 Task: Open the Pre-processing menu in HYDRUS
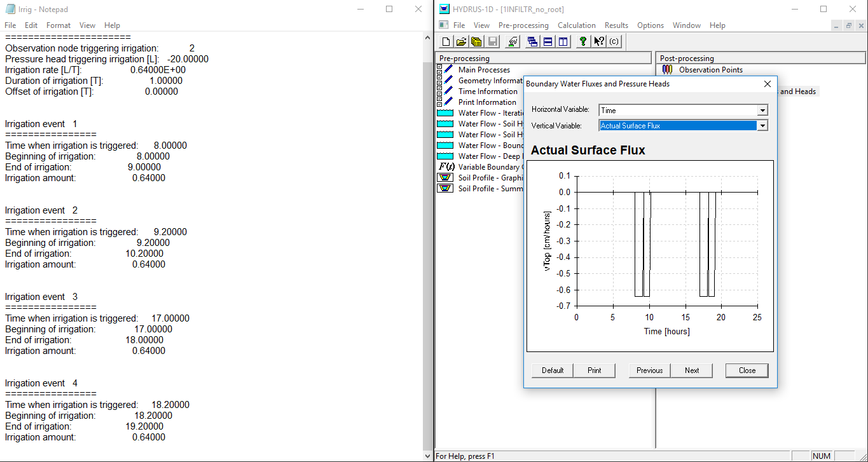[x=523, y=25]
